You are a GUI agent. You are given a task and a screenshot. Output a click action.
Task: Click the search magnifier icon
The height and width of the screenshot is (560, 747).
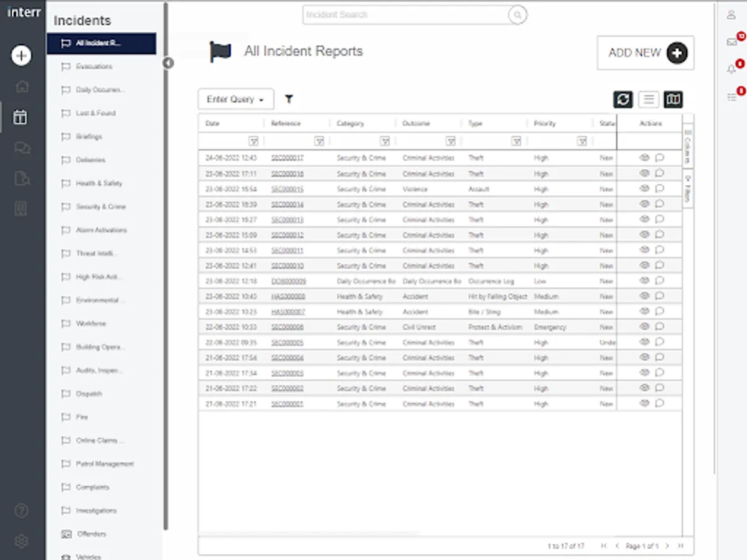(517, 15)
